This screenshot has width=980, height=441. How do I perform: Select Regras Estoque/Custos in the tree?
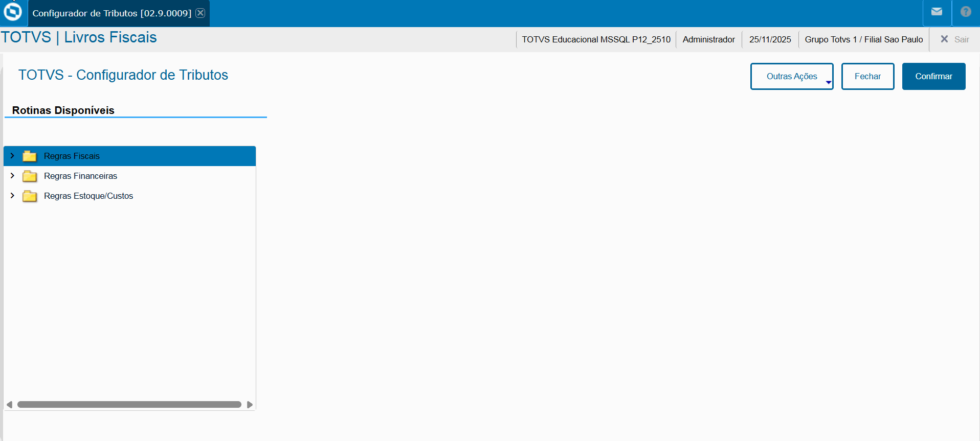(x=130, y=196)
